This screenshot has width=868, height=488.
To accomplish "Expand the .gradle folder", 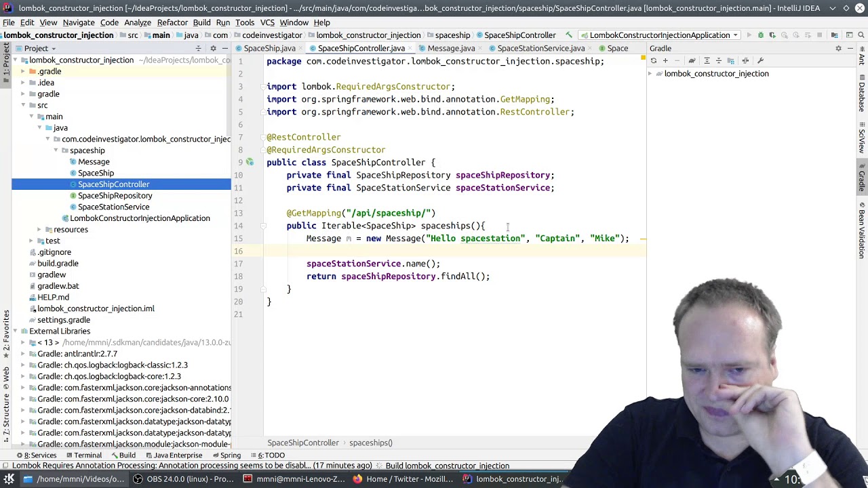I will 23,72.
